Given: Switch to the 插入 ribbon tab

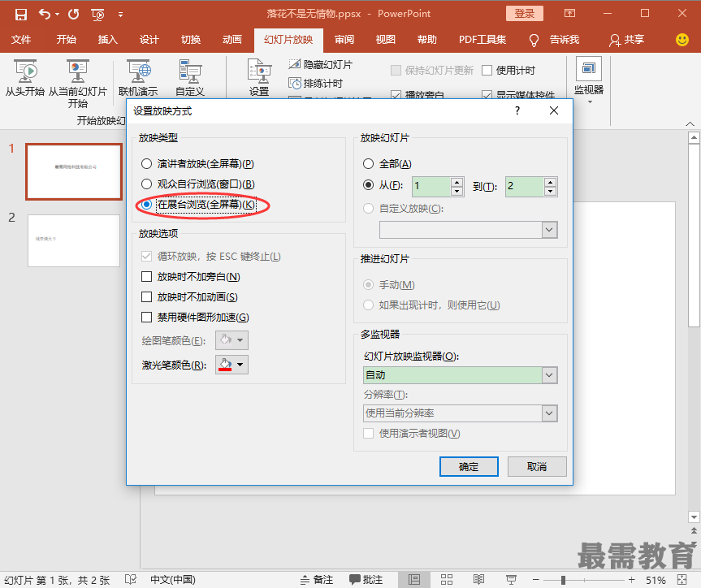Looking at the screenshot, I should pyautogui.click(x=108, y=40).
